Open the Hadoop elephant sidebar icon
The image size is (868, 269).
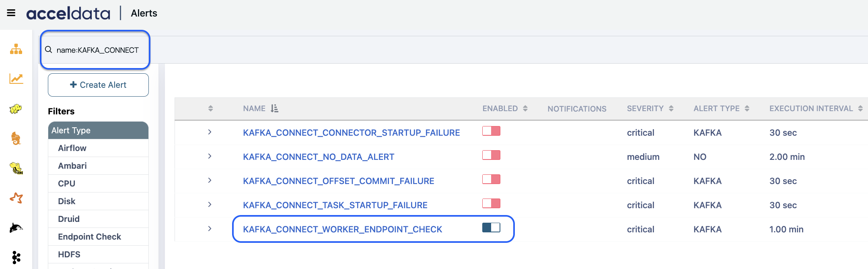(x=16, y=109)
